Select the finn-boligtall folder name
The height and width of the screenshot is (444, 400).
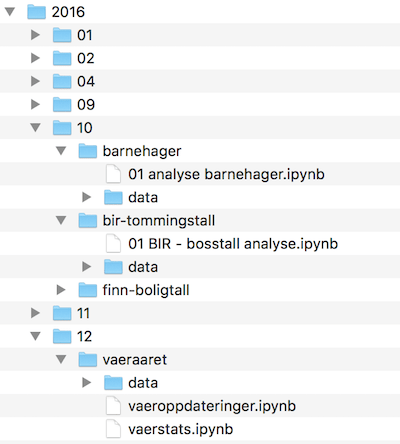point(146,290)
